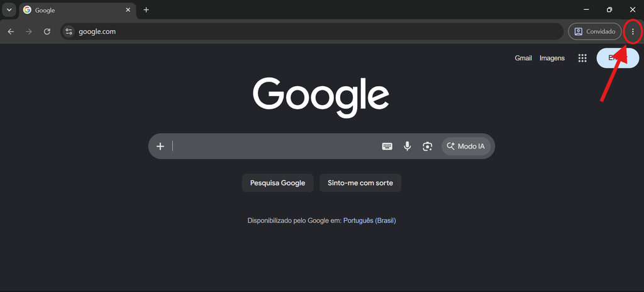This screenshot has height=292, width=644.
Task: Open the Chrome three-dot menu
Action: [x=633, y=31]
